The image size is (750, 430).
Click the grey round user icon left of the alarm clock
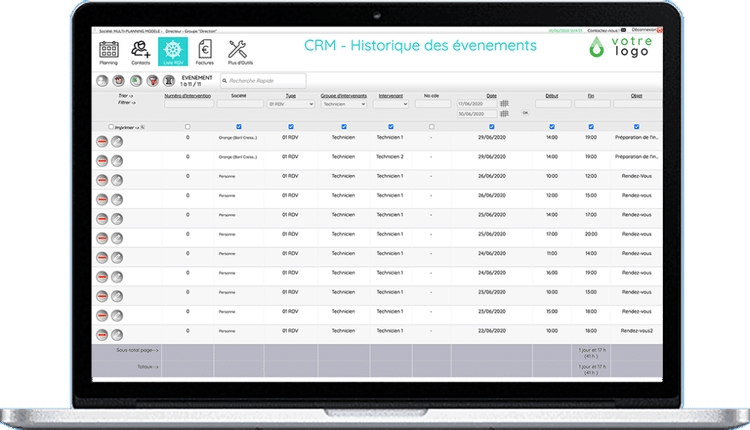tap(102, 81)
